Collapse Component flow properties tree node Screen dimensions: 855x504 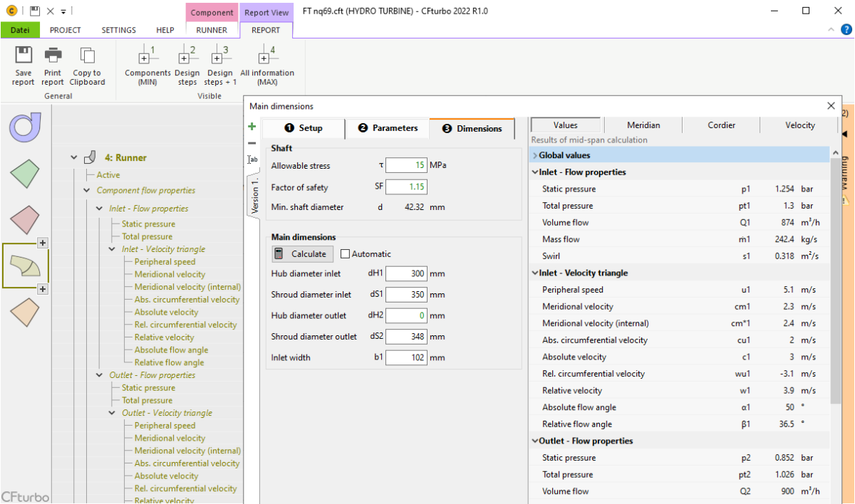pyautogui.click(x=87, y=191)
